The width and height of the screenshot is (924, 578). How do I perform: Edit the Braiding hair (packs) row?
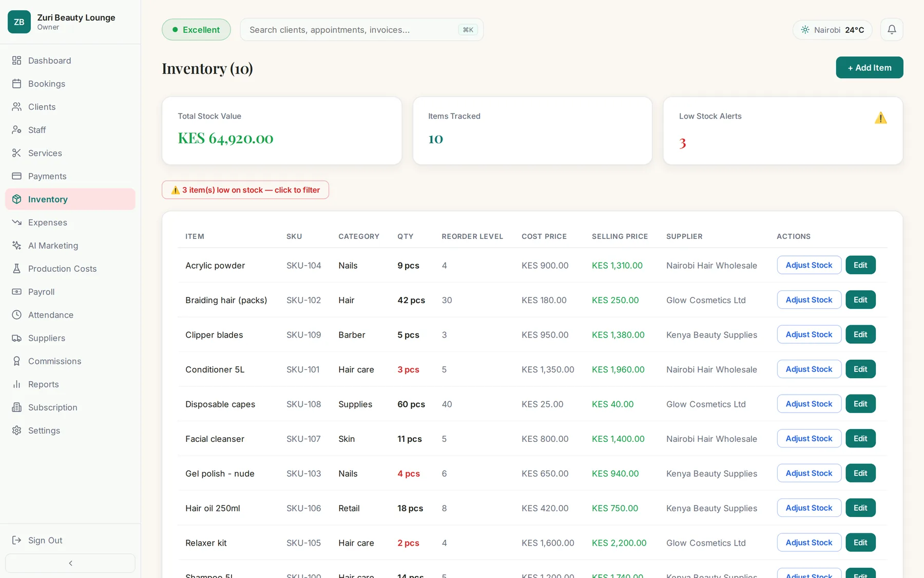860,300
